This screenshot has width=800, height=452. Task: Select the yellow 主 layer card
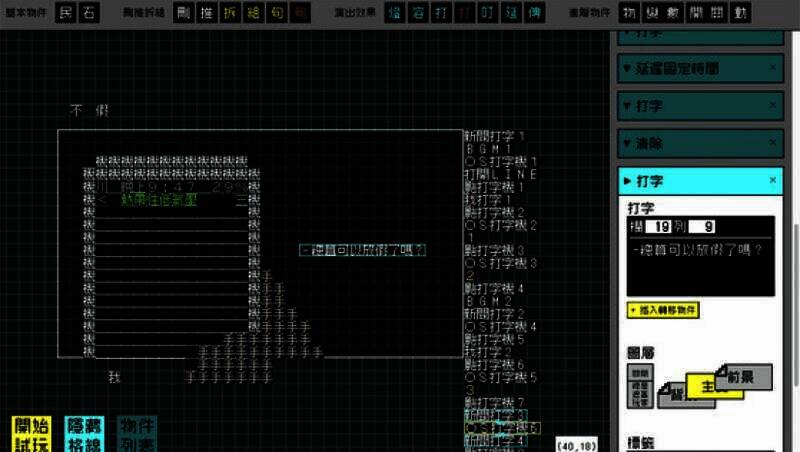click(710, 387)
